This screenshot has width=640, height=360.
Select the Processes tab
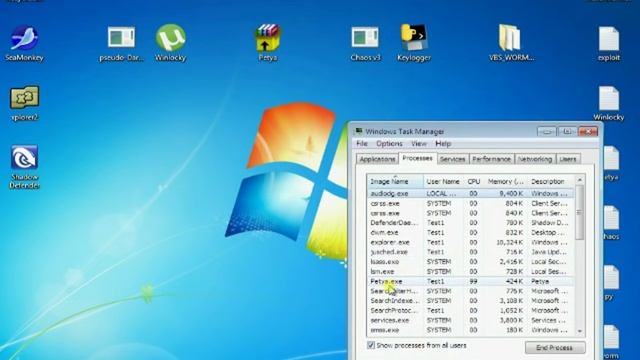click(x=417, y=158)
